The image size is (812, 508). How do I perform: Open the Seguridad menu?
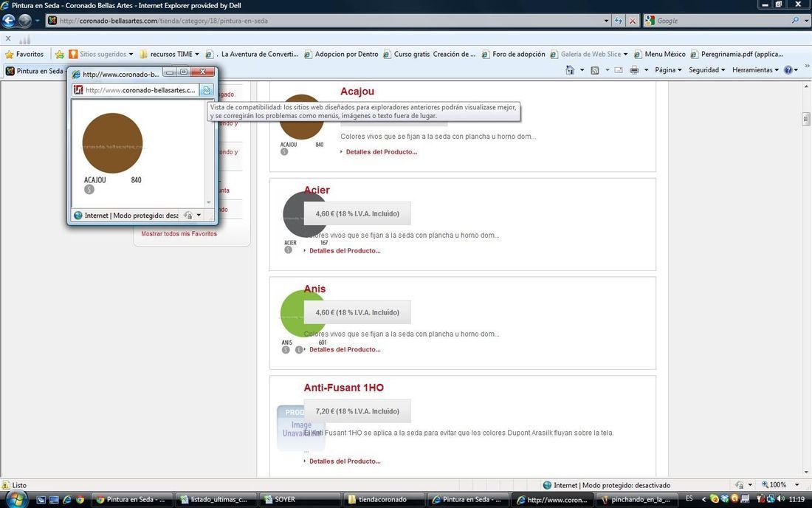(x=706, y=70)
